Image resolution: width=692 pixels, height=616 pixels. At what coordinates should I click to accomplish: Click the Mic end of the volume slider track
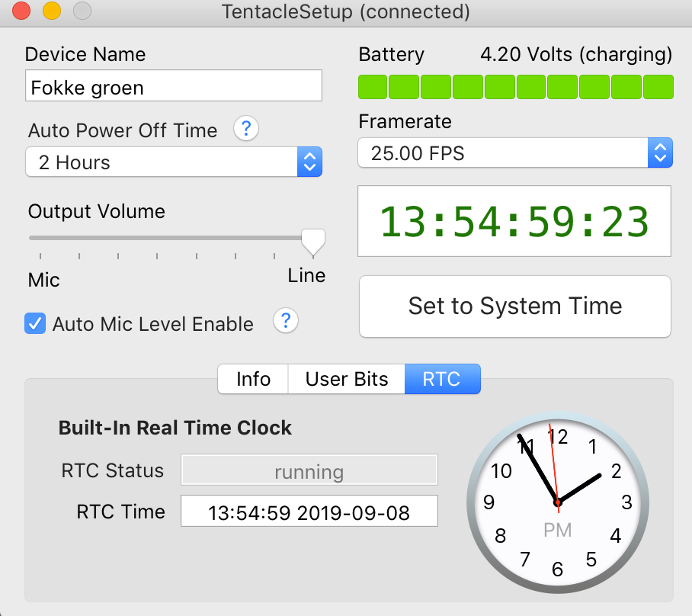click(32, 238)
